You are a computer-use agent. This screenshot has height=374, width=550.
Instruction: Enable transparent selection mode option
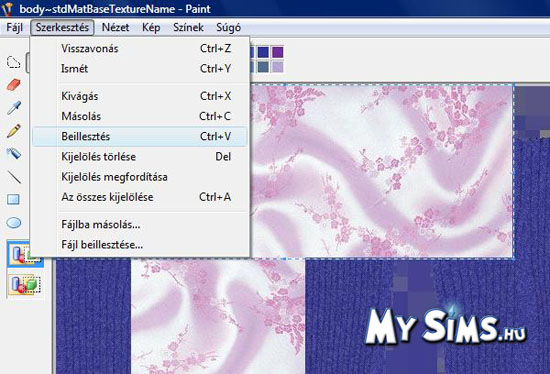(25, 284)
